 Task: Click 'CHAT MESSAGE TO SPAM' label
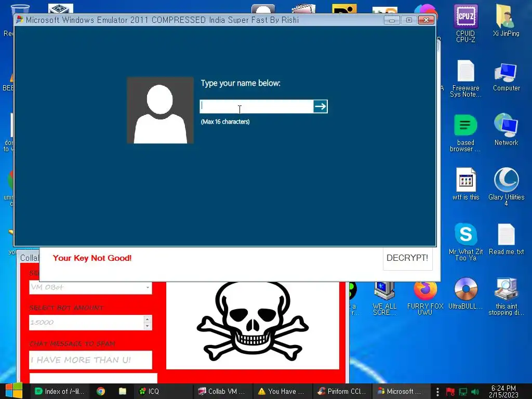coord(72,344)
